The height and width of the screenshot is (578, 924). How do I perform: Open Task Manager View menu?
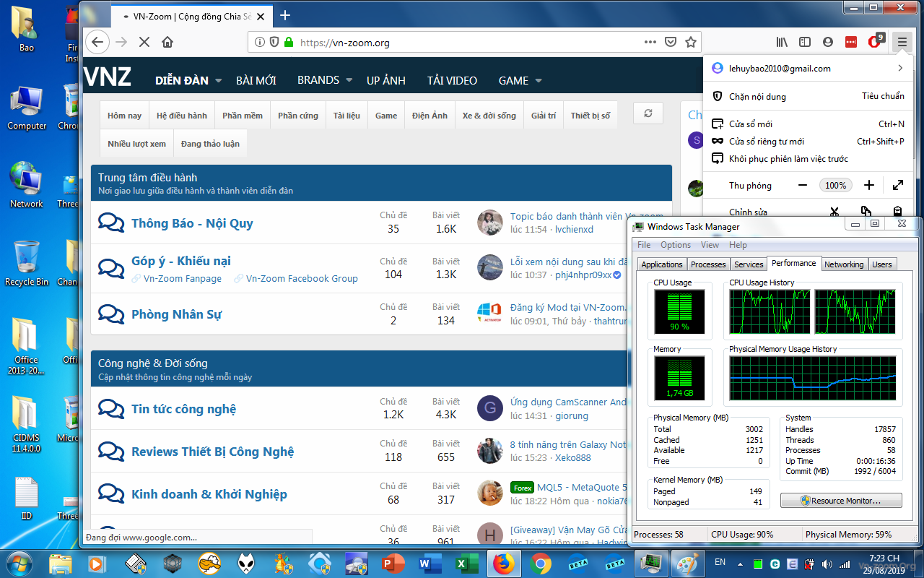click(710, 245)
